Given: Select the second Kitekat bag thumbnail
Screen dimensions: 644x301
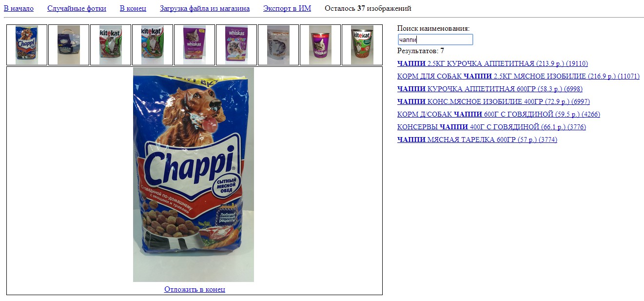Looking at the screenshot, I should click(153, 45).
